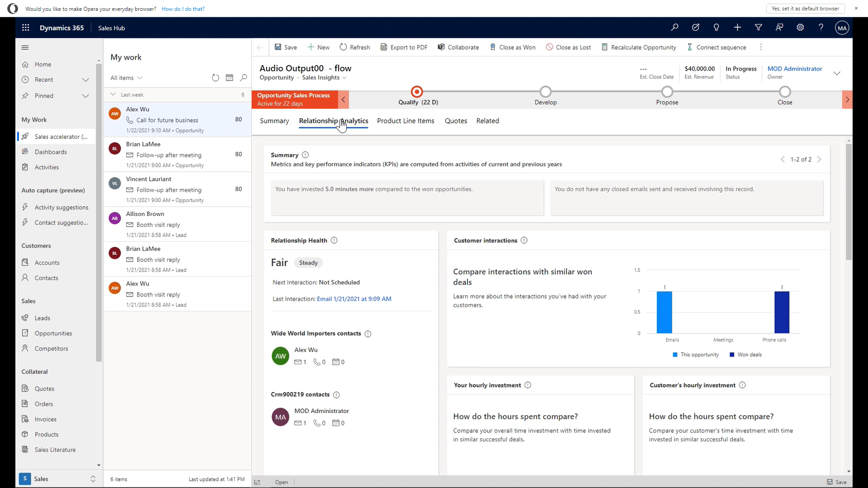Show Wide World Importers contacts info icon
Viewport: 868px width, 488px height.
click(368, 334)
